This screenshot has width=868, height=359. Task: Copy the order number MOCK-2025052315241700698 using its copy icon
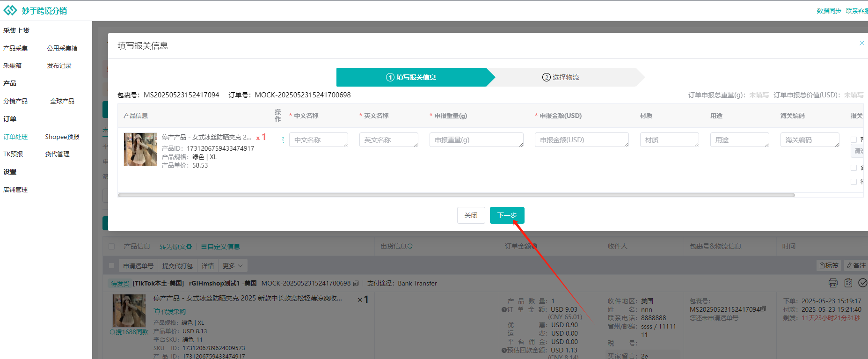click(356, 283)
